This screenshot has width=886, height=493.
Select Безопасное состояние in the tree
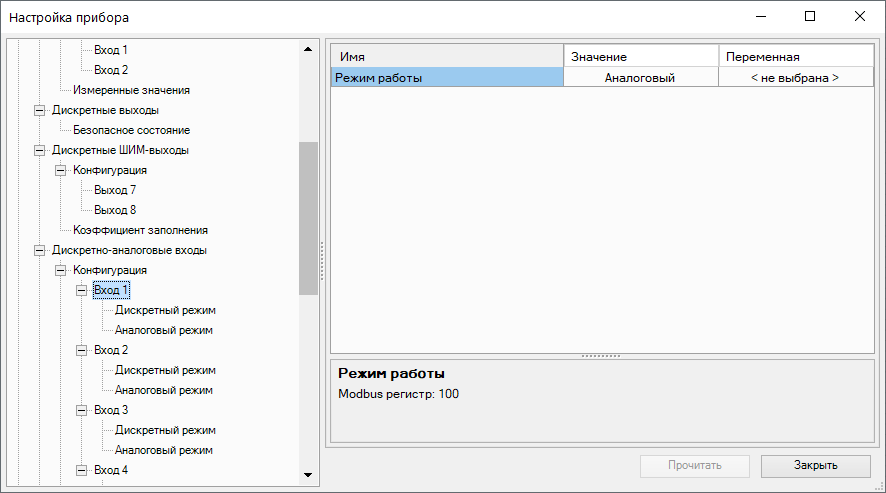pyautogui.click(x=131, y=130)
